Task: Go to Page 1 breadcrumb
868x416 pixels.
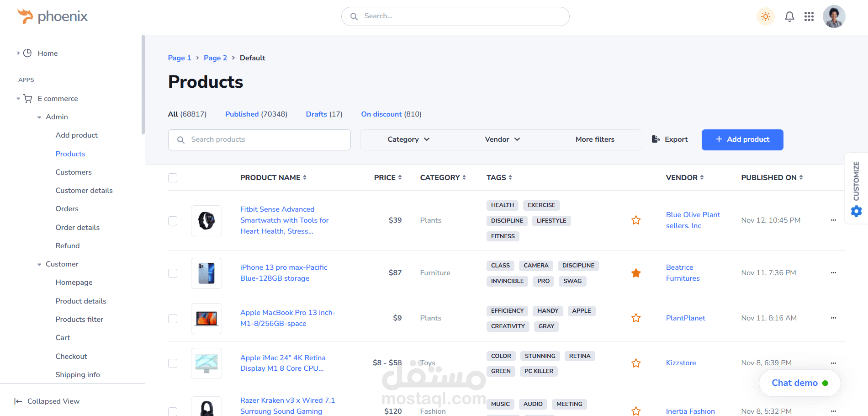Action: 180,58
